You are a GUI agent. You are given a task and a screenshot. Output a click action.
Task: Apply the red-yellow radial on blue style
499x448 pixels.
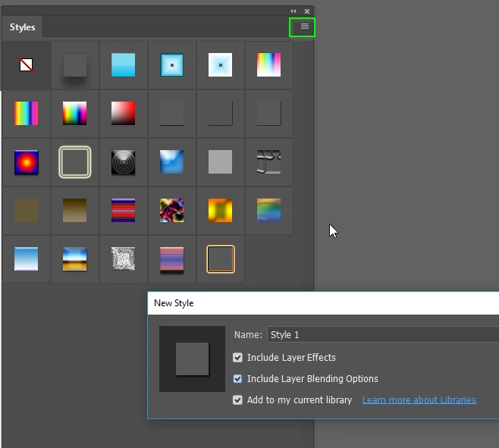(x=26, y=162)
